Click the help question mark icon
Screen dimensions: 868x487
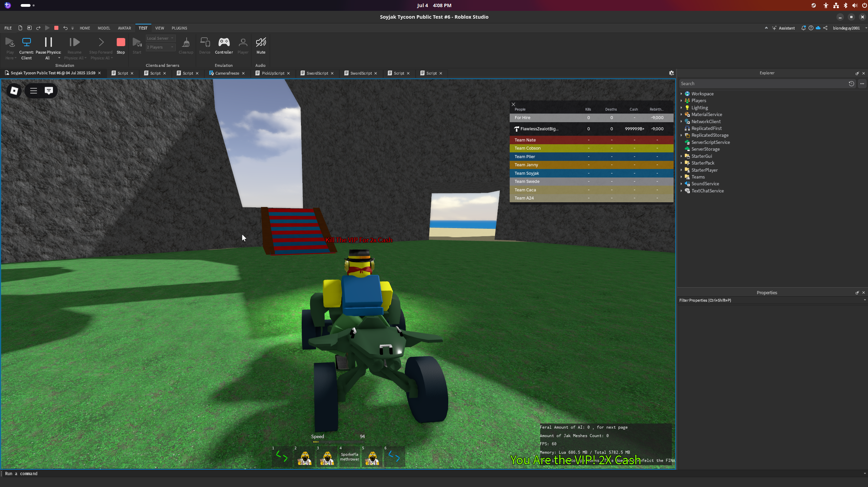pos(811,28)
